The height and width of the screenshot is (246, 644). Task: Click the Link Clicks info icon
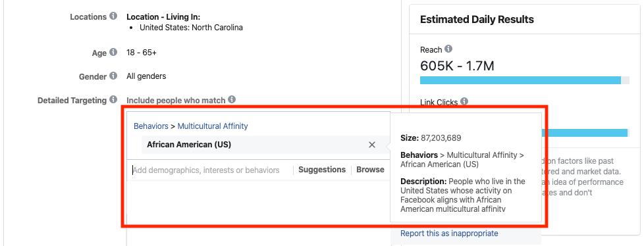click(464, 101)
